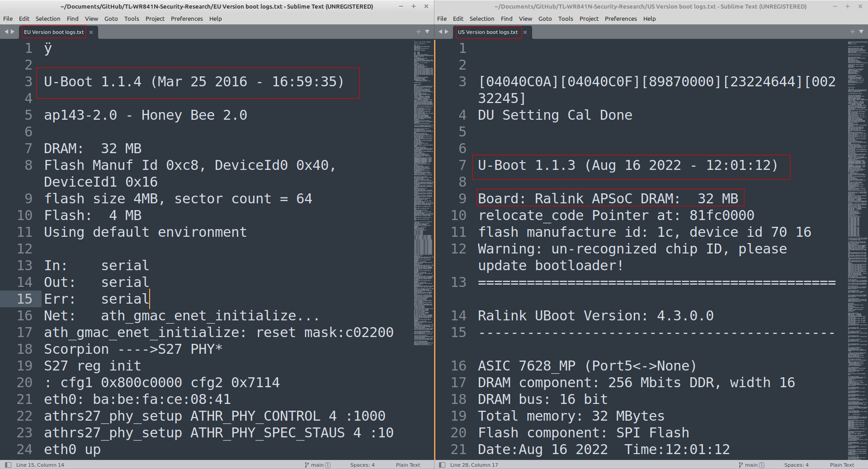Click Line 15, Column 14 status text
868x469 pixels.
point(40,464)
